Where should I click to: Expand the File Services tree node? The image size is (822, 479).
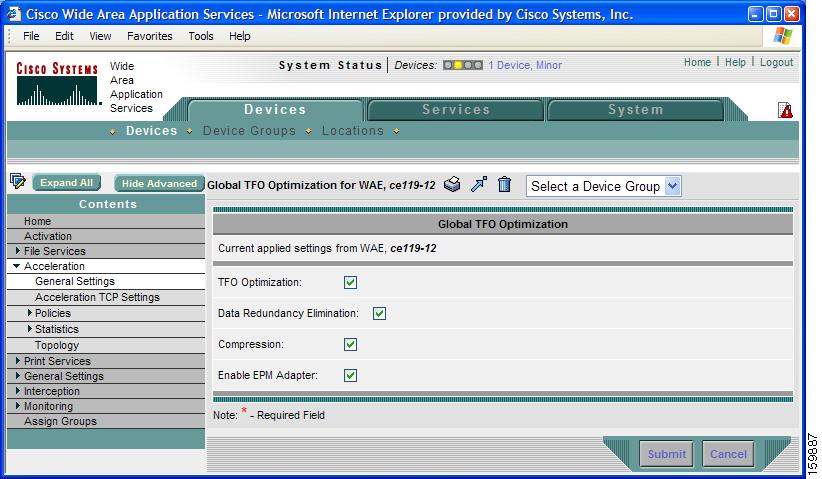[18, 251]
